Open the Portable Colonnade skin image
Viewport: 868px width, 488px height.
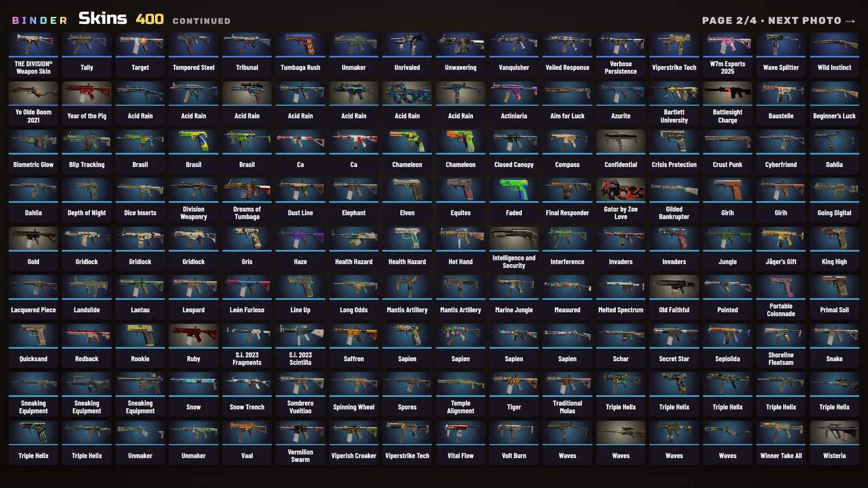coord(781,287)
